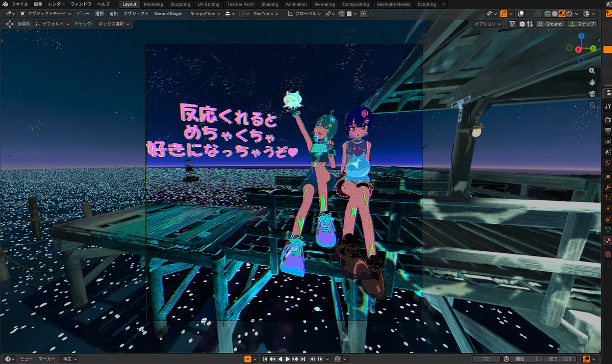The width and height of the screenshot is (612, 364).
Task: Jump to first frame in timeline
Action: pos(265,359)
